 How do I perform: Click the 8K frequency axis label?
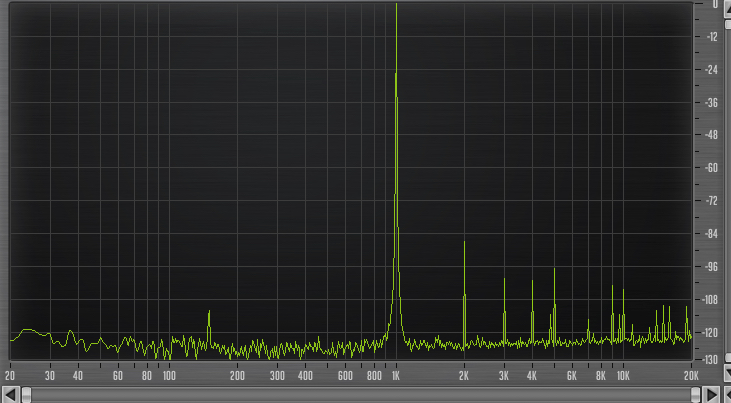coord(601,376)
